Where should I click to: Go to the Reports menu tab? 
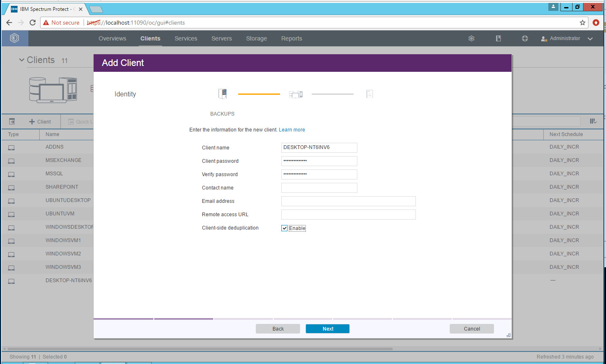291,38
